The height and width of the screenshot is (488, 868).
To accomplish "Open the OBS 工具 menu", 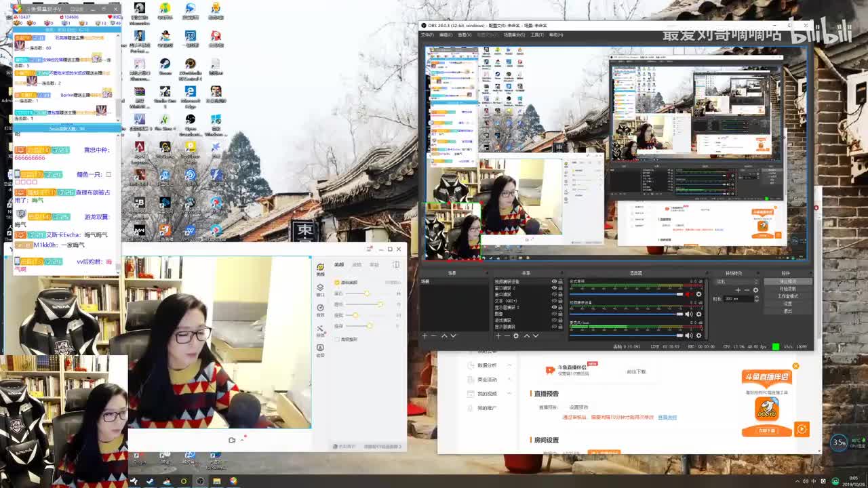I will click(x=537, y=35).
